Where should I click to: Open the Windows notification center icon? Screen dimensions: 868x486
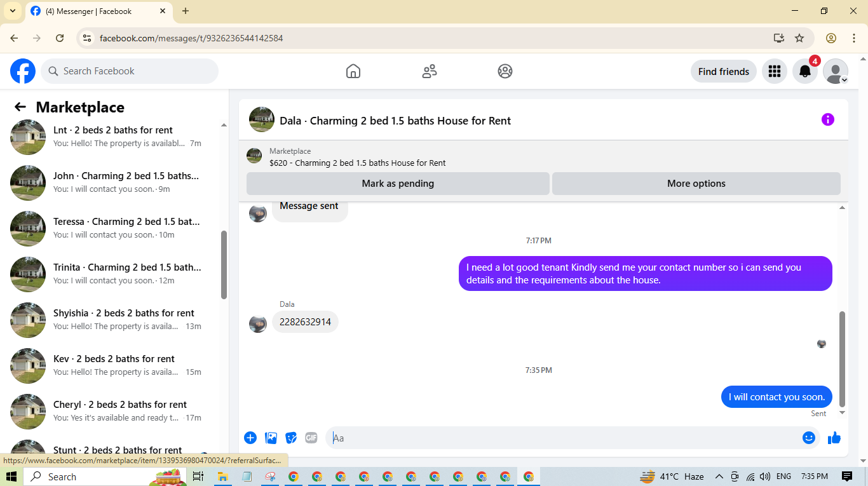[x=847, y=476]
